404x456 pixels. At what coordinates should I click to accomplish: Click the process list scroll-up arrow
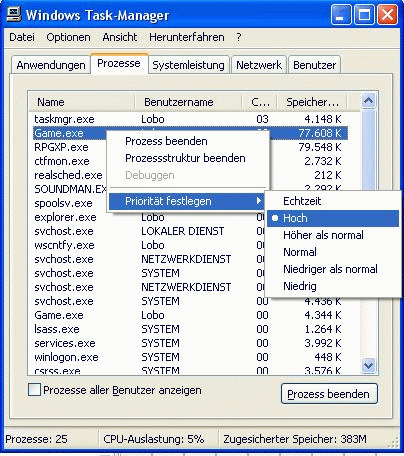pyautogui.click(x=369, y=100)
